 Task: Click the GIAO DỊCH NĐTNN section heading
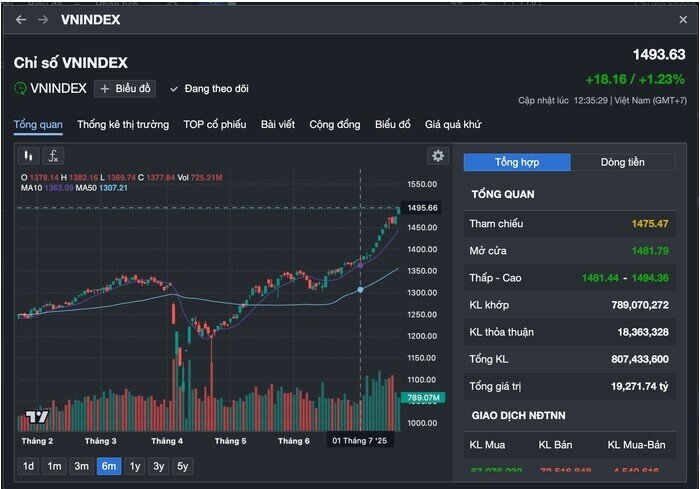(518, 416)
